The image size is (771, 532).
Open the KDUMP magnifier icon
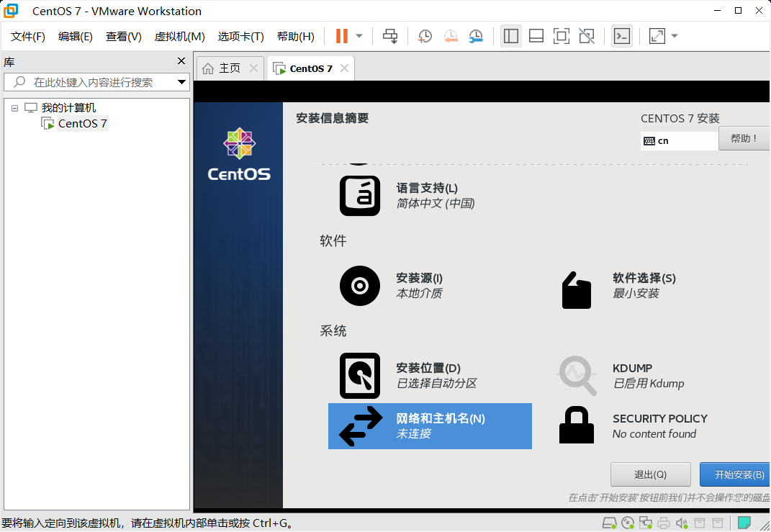[x=577, y=376]
